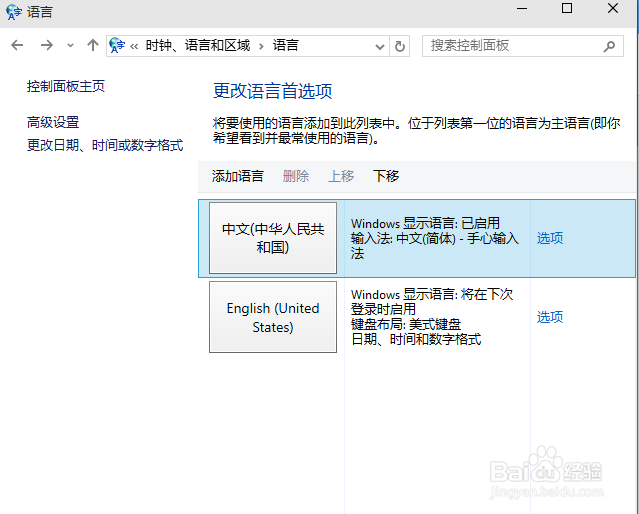Open 控制面板主页 link

(x=66, y=86)
